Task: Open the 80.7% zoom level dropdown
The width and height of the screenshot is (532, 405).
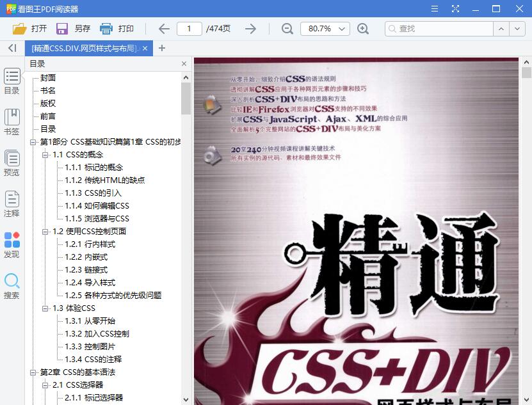Action: point(325,29)
